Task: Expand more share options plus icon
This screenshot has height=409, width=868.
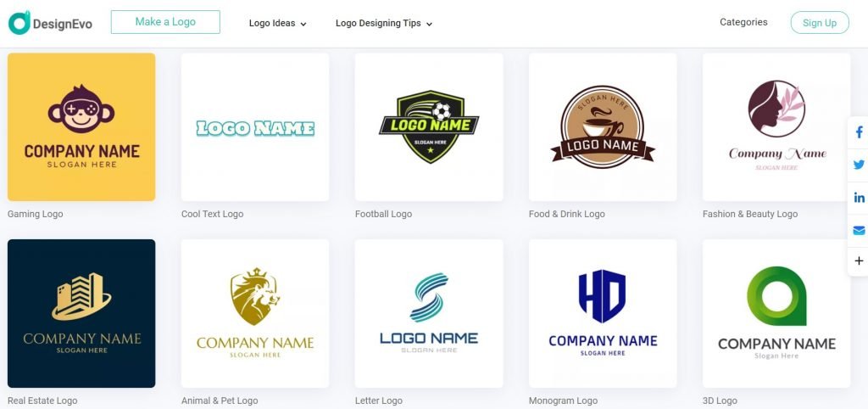Action: click(x=859, y=261)
